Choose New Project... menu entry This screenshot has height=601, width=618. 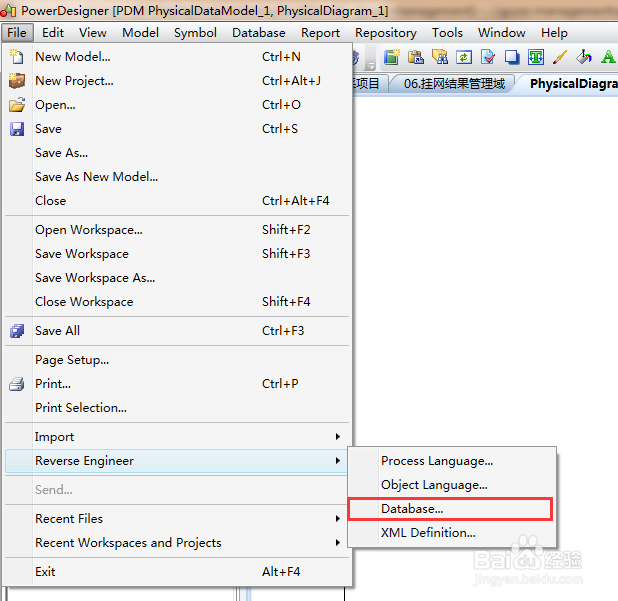point(177,81)
